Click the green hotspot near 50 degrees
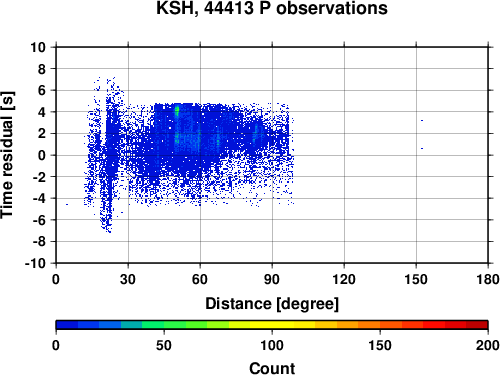 [x=177, y=110]
